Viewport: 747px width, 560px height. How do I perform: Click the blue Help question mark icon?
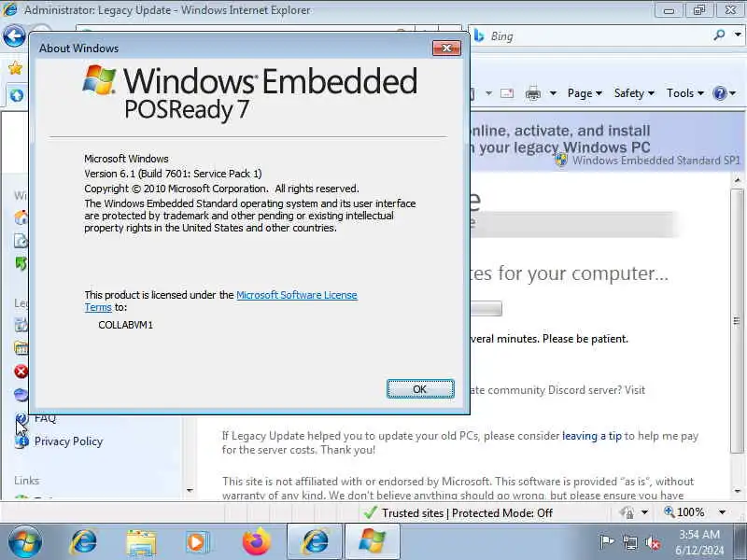click(719, 93)
